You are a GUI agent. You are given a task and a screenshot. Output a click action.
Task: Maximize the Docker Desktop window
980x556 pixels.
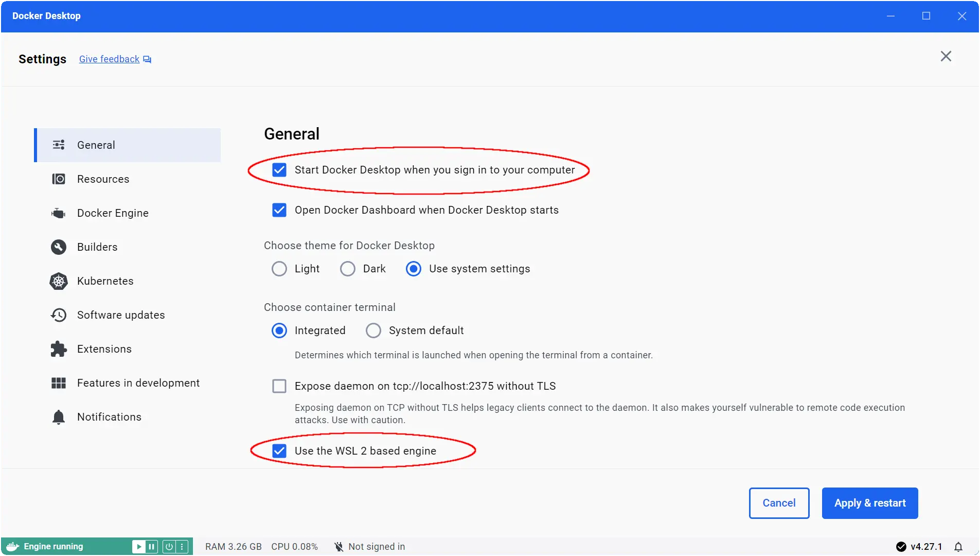[926, 16]
